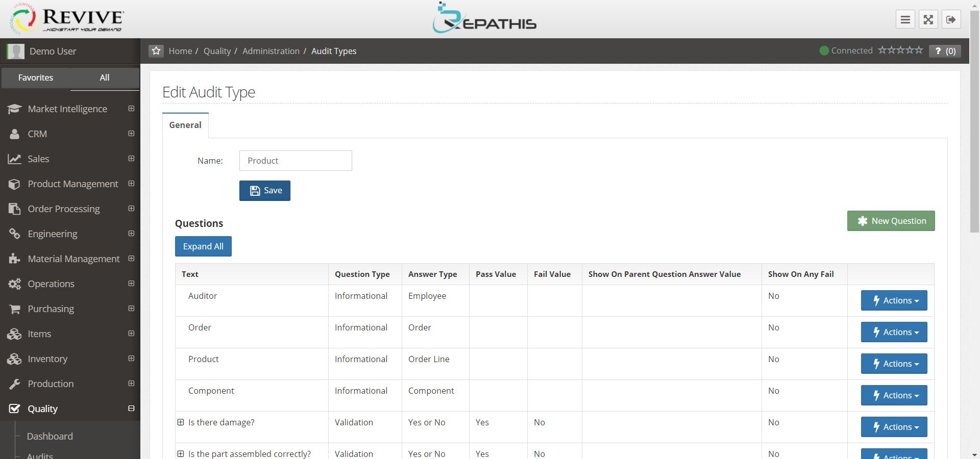
Task: Click into the Name input field
Action: (296, 161)
